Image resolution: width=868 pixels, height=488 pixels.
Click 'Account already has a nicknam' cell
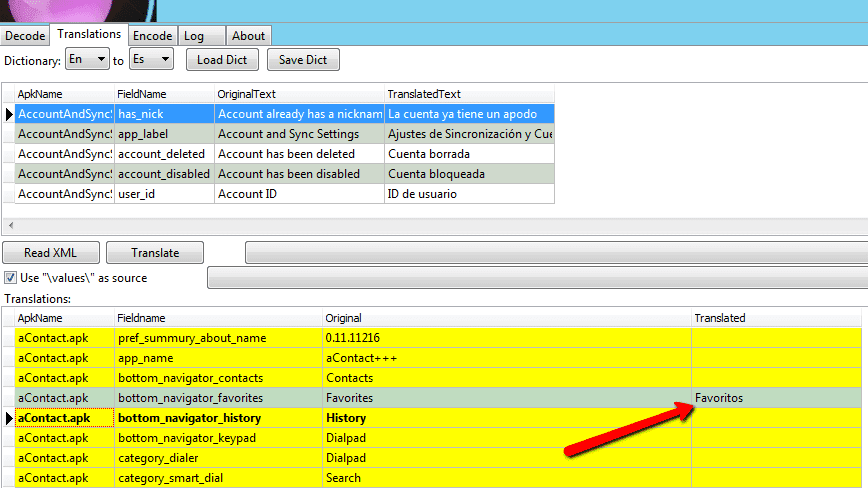click(299, 114)
